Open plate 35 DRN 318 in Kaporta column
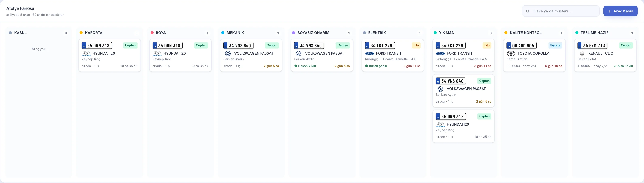Image resolution: width=644 pixels, height=183 pixels. (97, 45)
